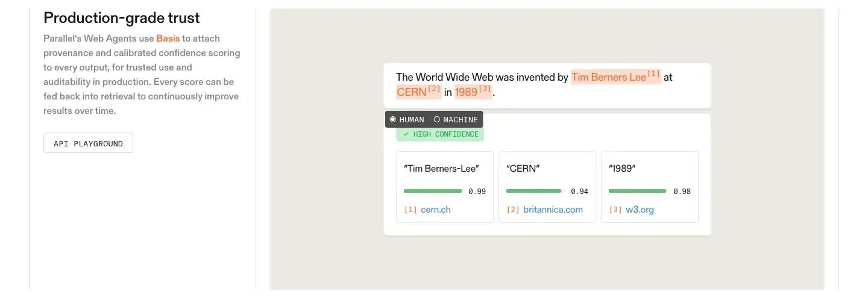Viewport: 868px width, 300px height.
Task: Click superscript [3] reference marker
Action: pos(485,89)
